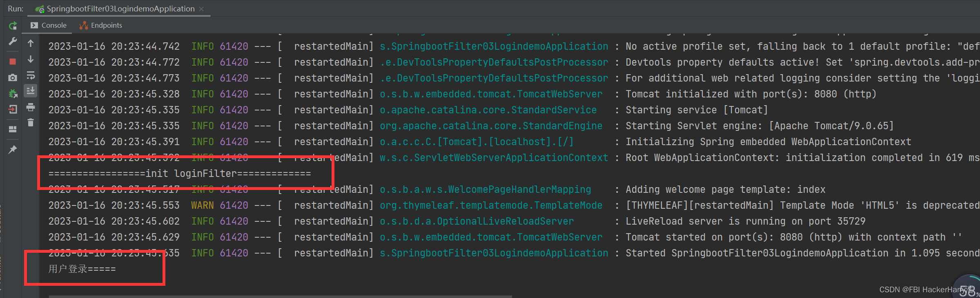980x298 pixels.
Task: Dump threads with the camera icon
Action: pyautogui.click(x=13, y=77)
